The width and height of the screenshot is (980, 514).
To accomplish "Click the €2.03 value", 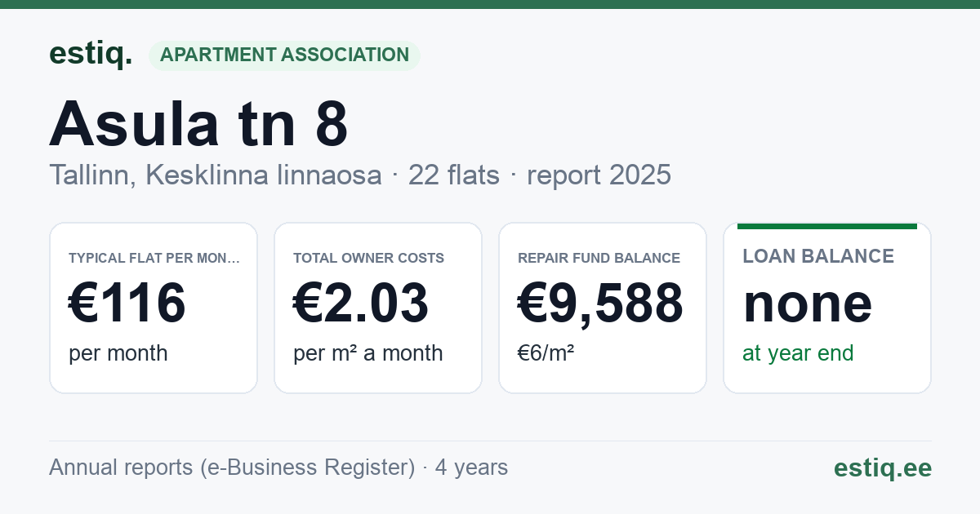I will click(x=361, y=304).
